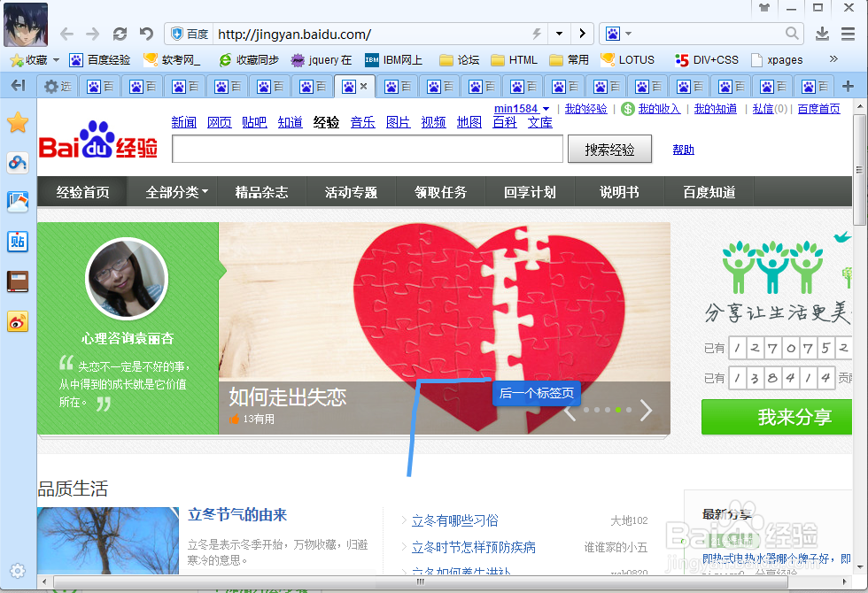
Task: Open the jquery 在 bookmark
Action: click(x=322, y=60)
